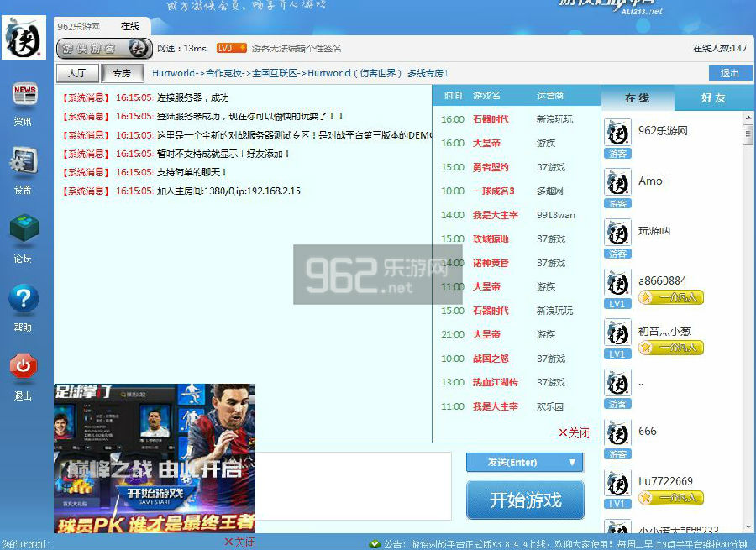756x550 pixels.
Task: Click the orange LV0 level badge
Action: click(231, 49)
